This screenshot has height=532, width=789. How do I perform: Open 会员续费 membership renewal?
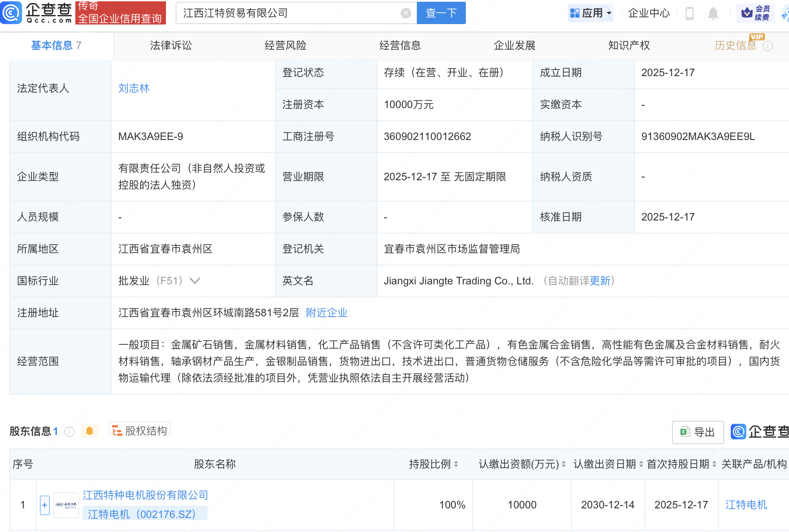click(x=755, y=13)
